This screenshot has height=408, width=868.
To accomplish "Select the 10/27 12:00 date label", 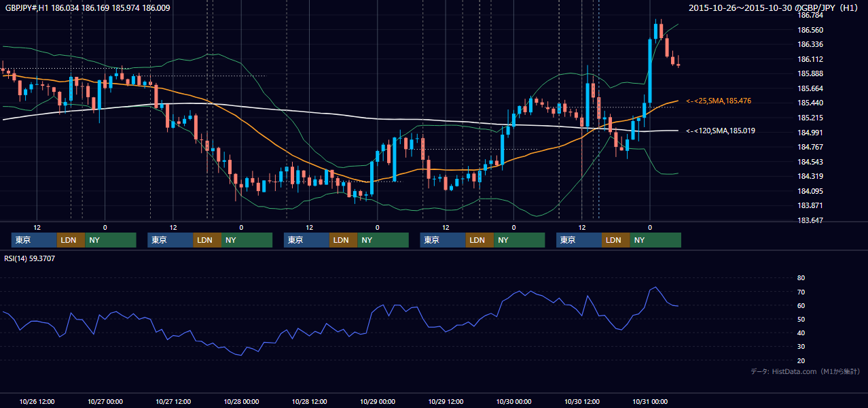I will [173, 401].
